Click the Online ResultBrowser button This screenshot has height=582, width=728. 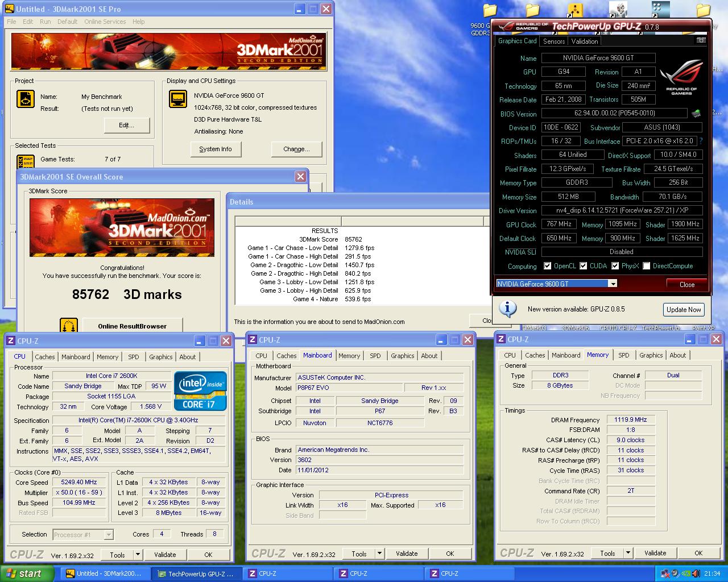pyautogui.click(x=132, y=326)
